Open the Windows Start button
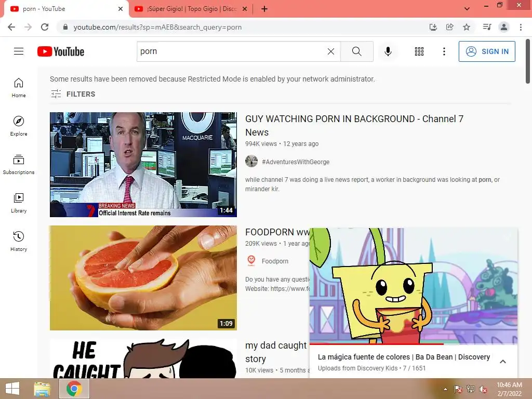The height and width of the screenshot is (399, 532). [12, 389]
